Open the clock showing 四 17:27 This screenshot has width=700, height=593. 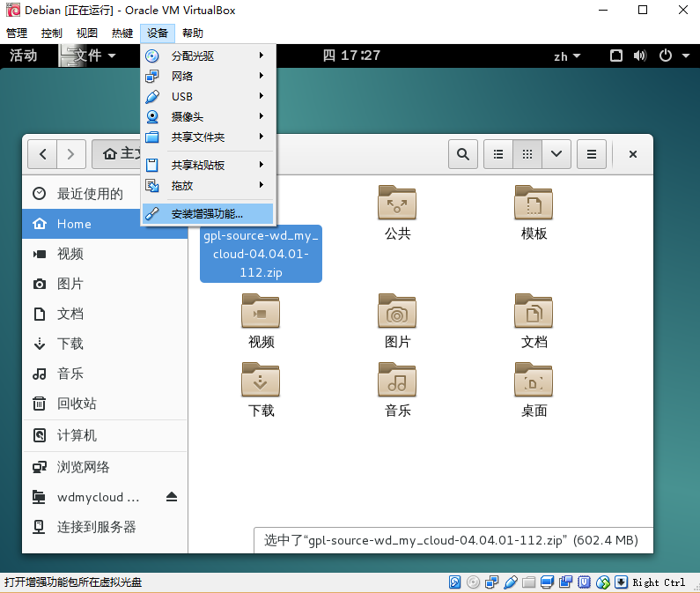(351, 56)
